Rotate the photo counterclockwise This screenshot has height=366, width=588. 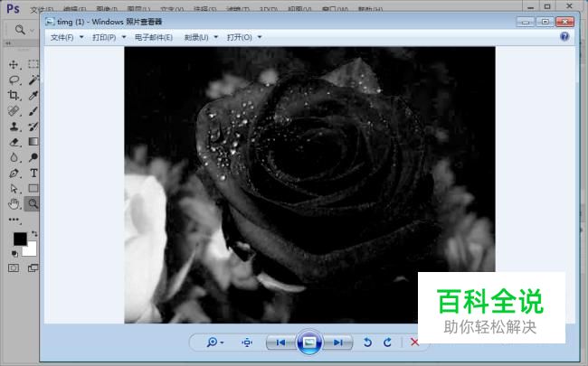click(x=367, y=342)
